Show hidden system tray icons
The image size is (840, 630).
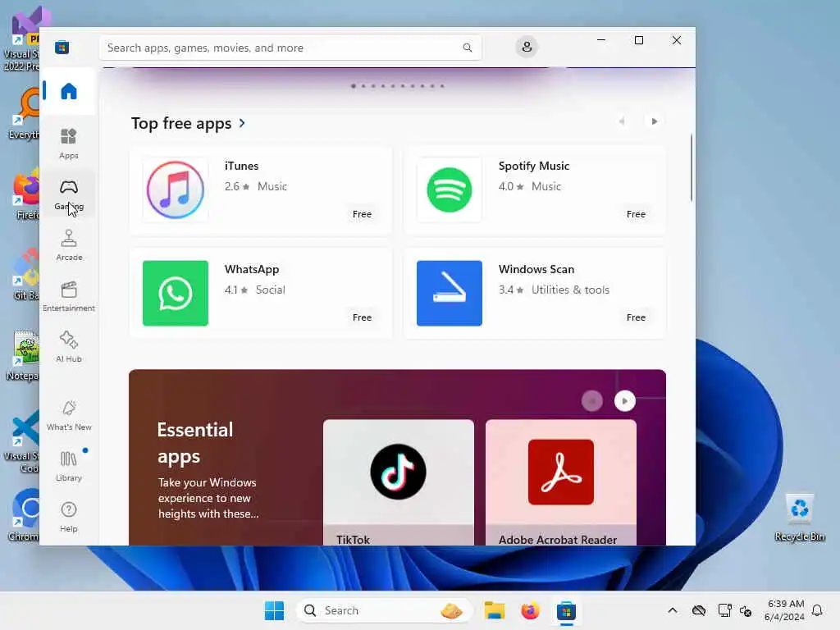click(x=673, y=610)
